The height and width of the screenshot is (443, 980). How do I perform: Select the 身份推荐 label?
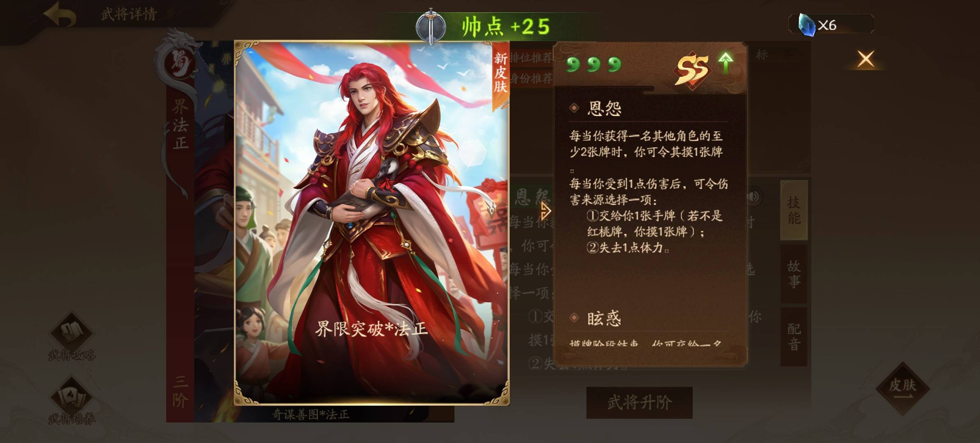pos(531,78)
